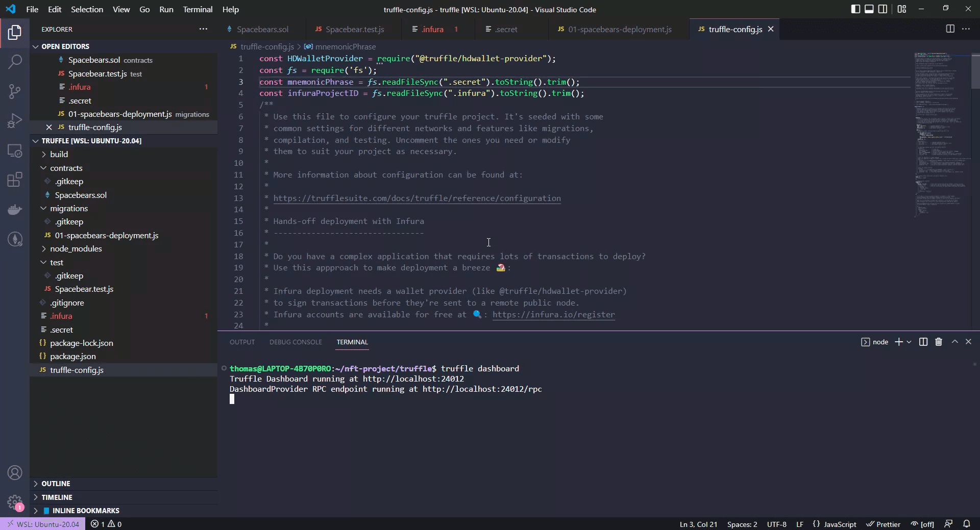Collapse the test folder

coord(124,262)
